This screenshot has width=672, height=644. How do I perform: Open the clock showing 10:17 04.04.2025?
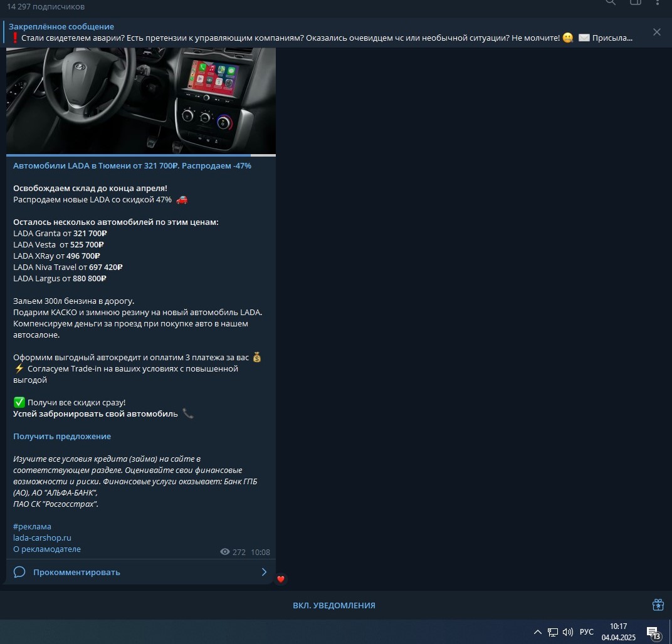619,632
